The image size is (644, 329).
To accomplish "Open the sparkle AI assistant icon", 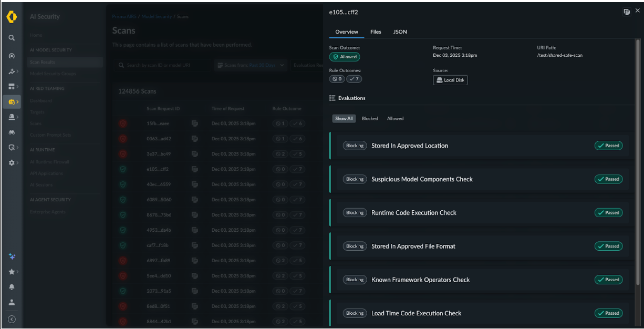I will click(x=12, y=256).
